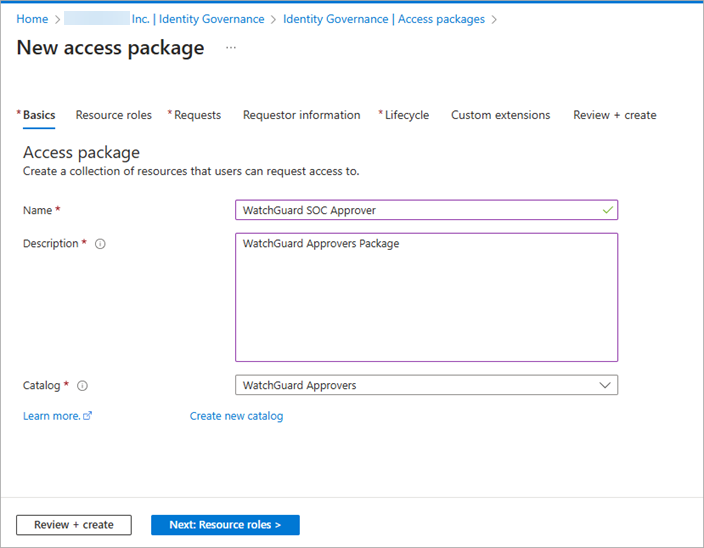The width and height of the screenshot is (704, 548).
Task: Expand the Catalog dropdown chevron
Action: point(604,385)
